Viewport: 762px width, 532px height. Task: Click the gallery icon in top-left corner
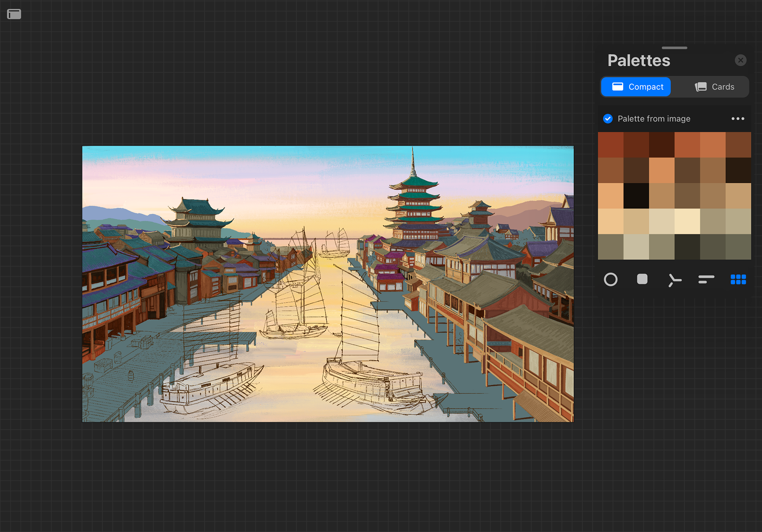tap(14, 15)
